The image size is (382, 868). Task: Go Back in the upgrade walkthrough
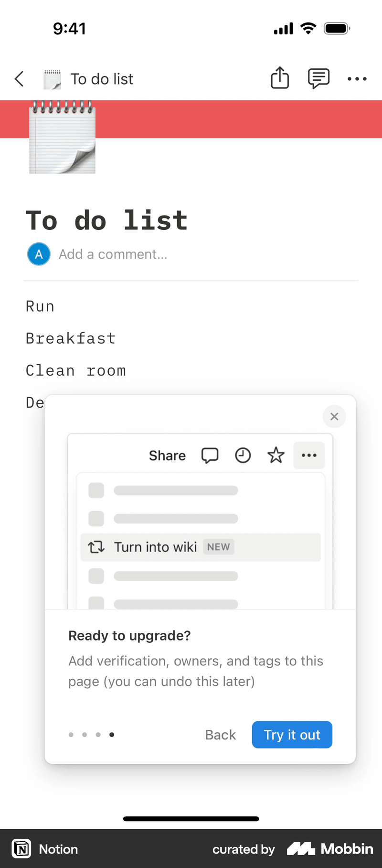pyautogui.click(x=220, y=735)
